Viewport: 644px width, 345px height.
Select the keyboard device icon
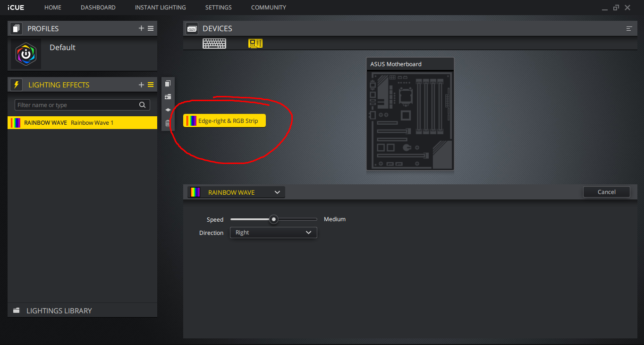(214, 43)
